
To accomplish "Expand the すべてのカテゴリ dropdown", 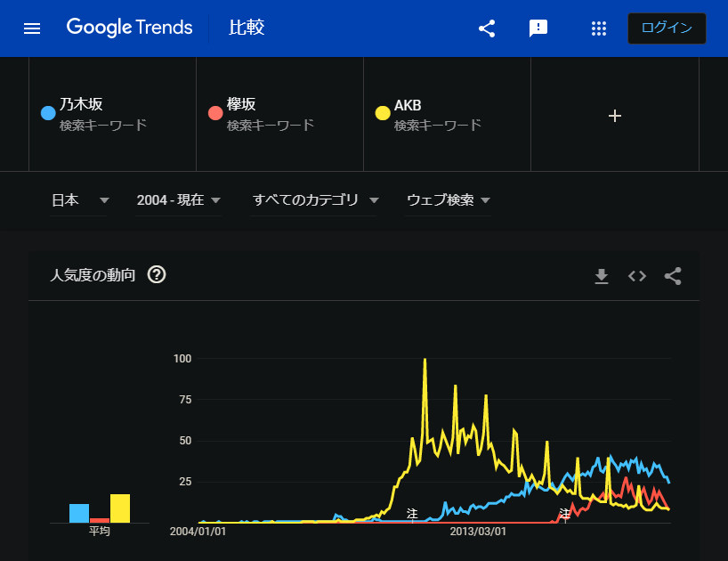I will point(316,200).
